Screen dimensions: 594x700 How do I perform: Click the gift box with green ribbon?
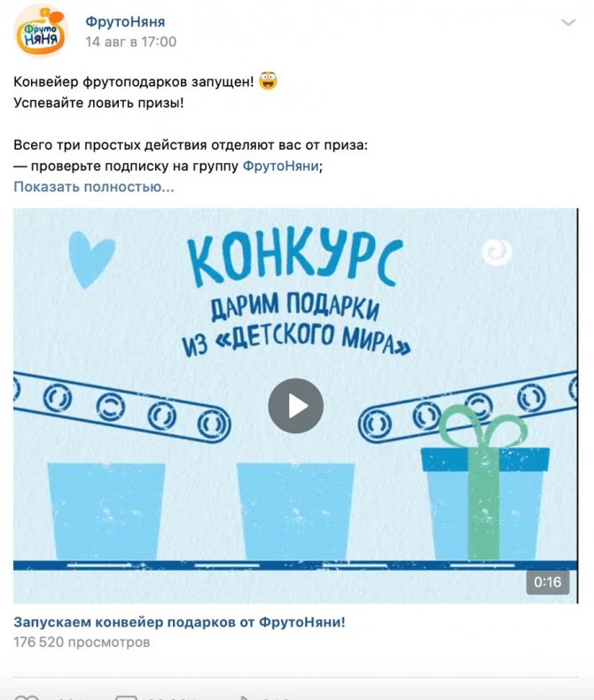click(x=486, y=482)
